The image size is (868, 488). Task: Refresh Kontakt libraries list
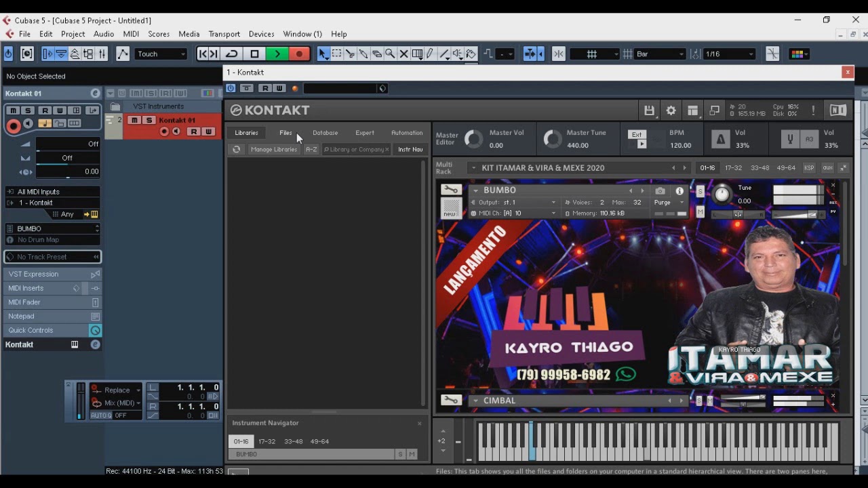pos(236,149)
